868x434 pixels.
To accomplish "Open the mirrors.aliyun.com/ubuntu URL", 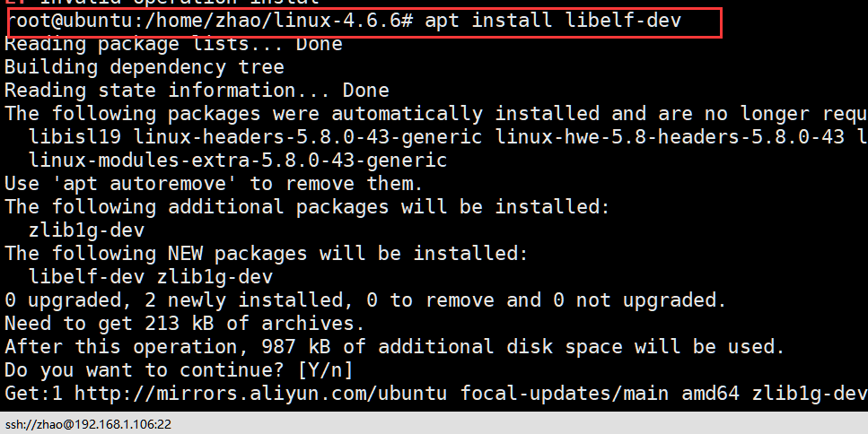I will coord(260,394).
